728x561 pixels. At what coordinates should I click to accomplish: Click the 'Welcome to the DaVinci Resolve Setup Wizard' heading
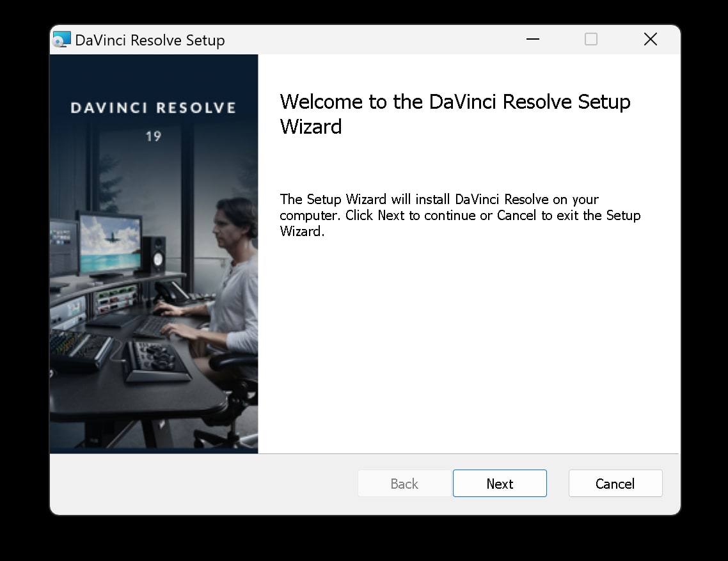click(455, 114)
